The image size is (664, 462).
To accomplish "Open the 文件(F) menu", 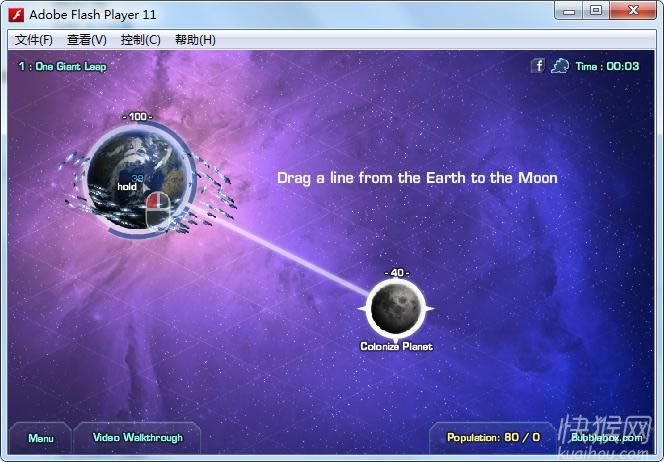I will click(x=34, y=40).
